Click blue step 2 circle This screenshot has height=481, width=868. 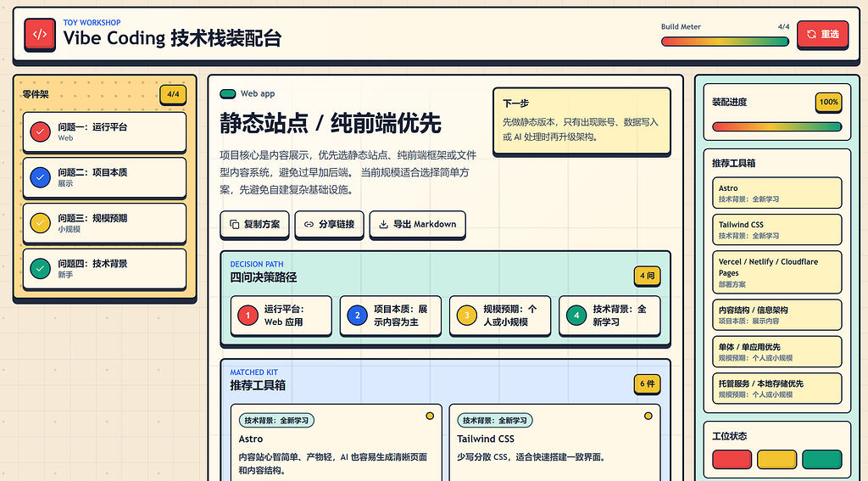click(358, 316)
